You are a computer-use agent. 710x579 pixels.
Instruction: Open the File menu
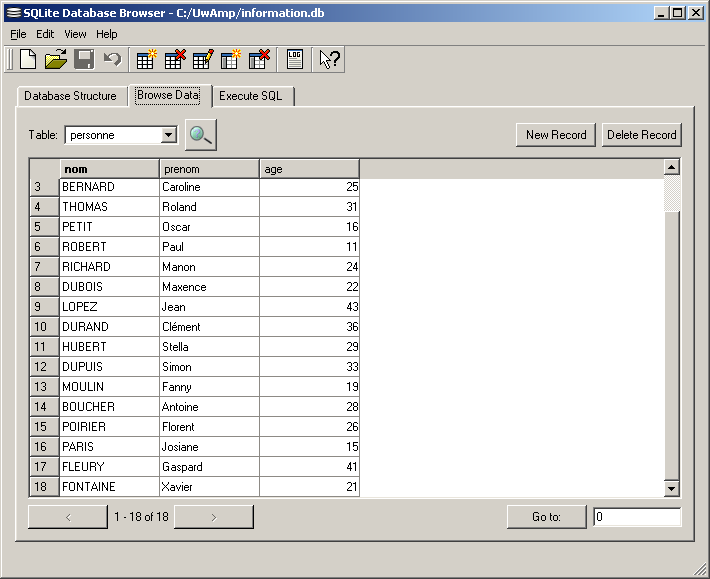18,34
